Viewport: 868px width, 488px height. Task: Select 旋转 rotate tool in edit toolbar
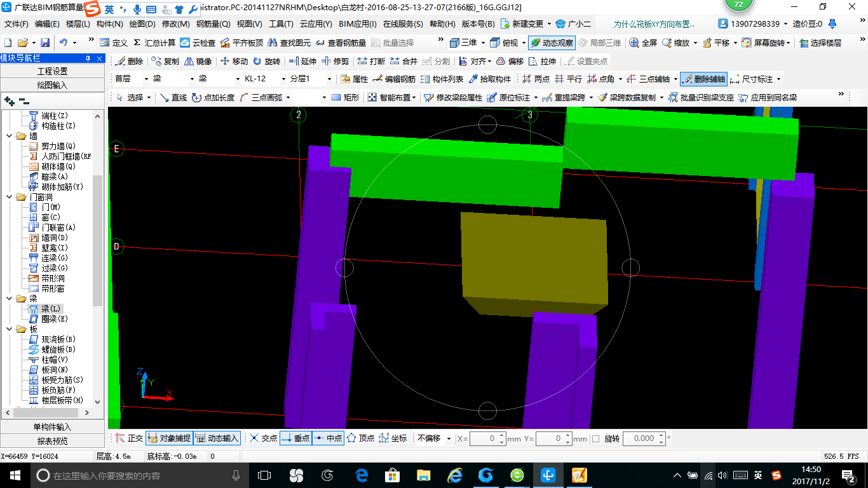[x=266, y=61]
